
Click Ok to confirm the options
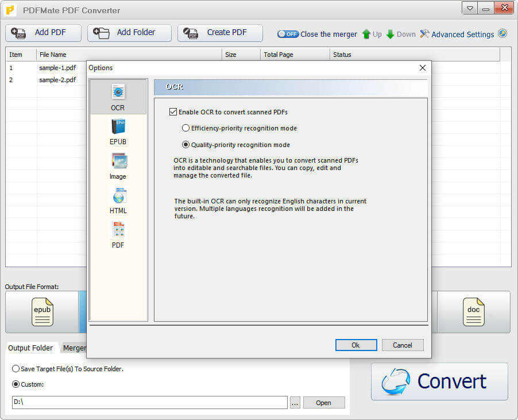pyautogui.click(x=356, y=345)
